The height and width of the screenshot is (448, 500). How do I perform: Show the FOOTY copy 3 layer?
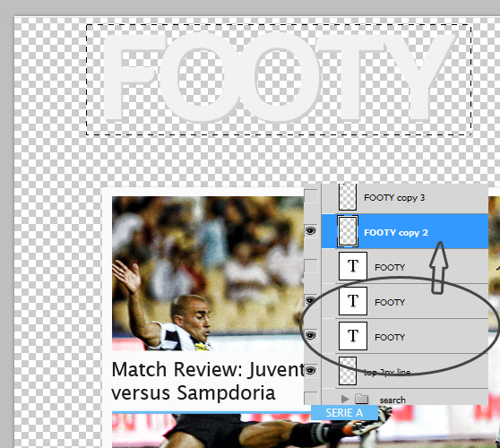[311, 196]
